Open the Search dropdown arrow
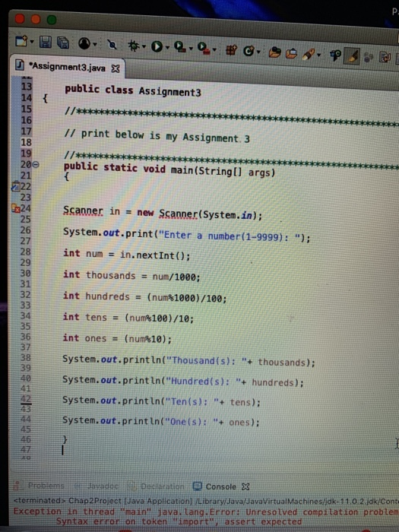The height and width of the screenshot is (532, 399). (318, 55)
